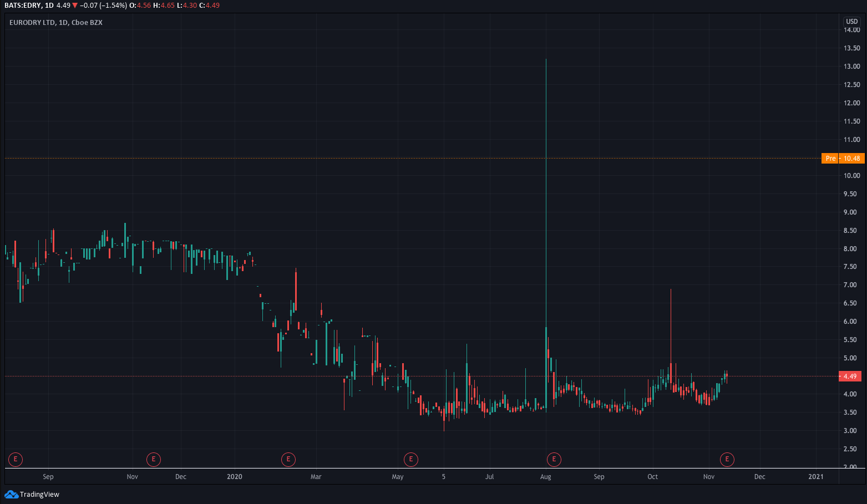The image size is (867, 504).
Task: Click the 8.00 price axis label
Action: tap(850, 249)
